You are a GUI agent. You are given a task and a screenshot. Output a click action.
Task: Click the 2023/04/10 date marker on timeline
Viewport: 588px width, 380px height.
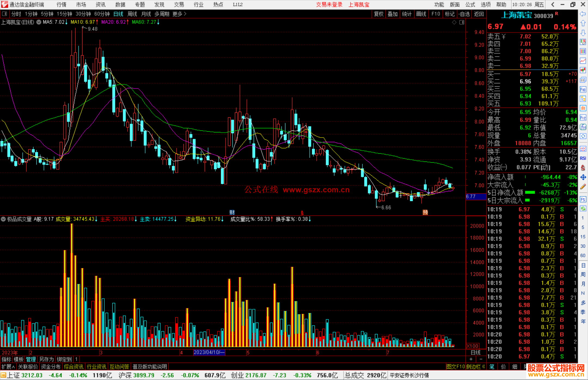point(209,352)
